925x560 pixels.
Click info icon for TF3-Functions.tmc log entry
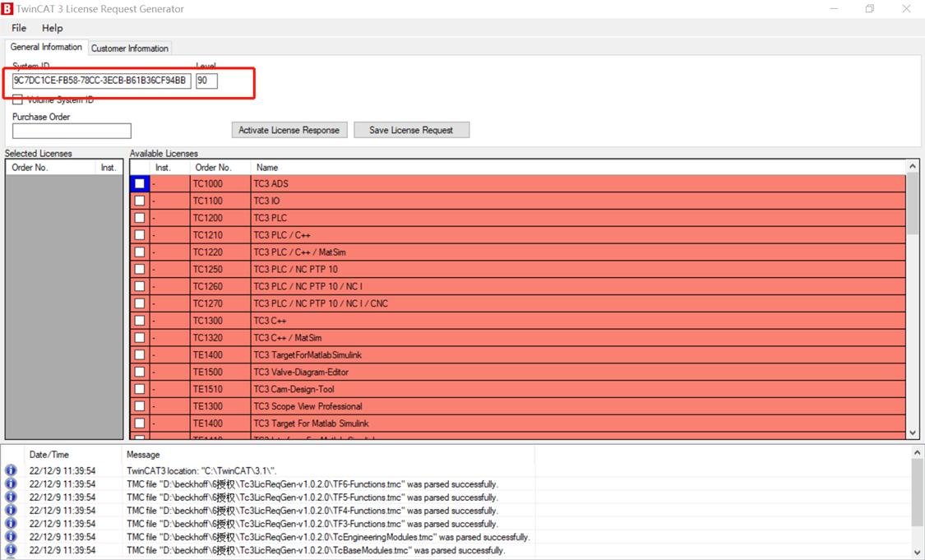click(x=11, y=524)
